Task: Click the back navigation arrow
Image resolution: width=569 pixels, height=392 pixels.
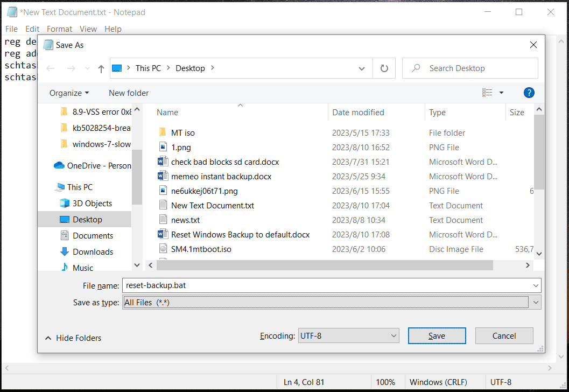Action: tap(50, 68)
